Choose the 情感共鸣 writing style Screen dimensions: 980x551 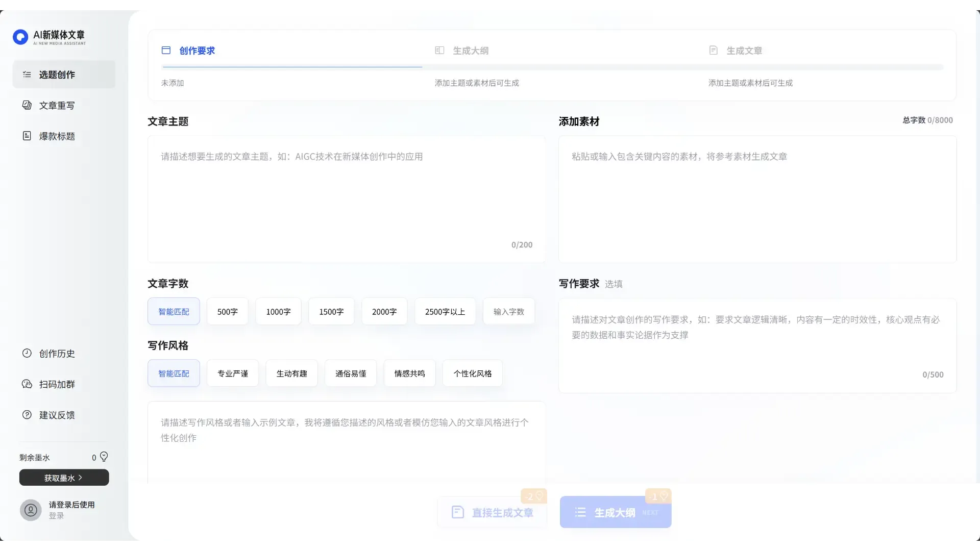tap(410, 373)
